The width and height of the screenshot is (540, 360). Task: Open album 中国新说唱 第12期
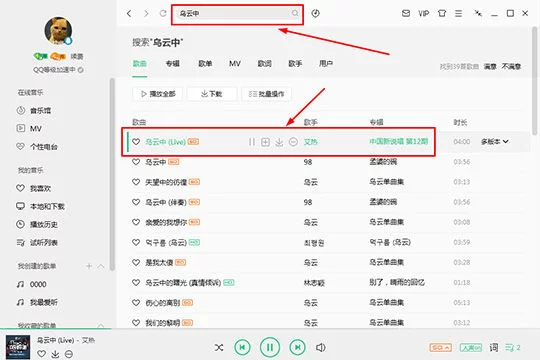[399, 141]
